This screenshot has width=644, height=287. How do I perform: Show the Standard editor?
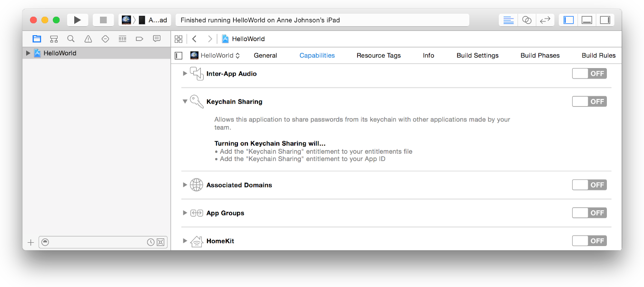coord(508,20)
